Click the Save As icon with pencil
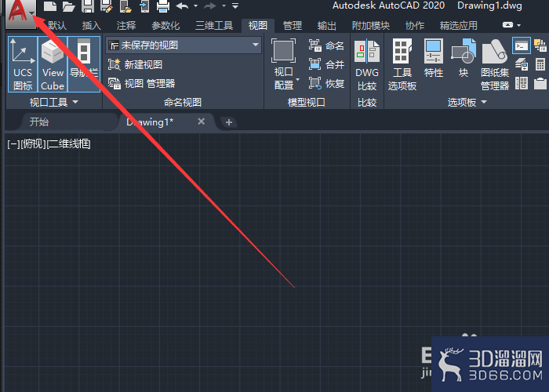The height and width of the screenshot is (392, 549). 107,6
